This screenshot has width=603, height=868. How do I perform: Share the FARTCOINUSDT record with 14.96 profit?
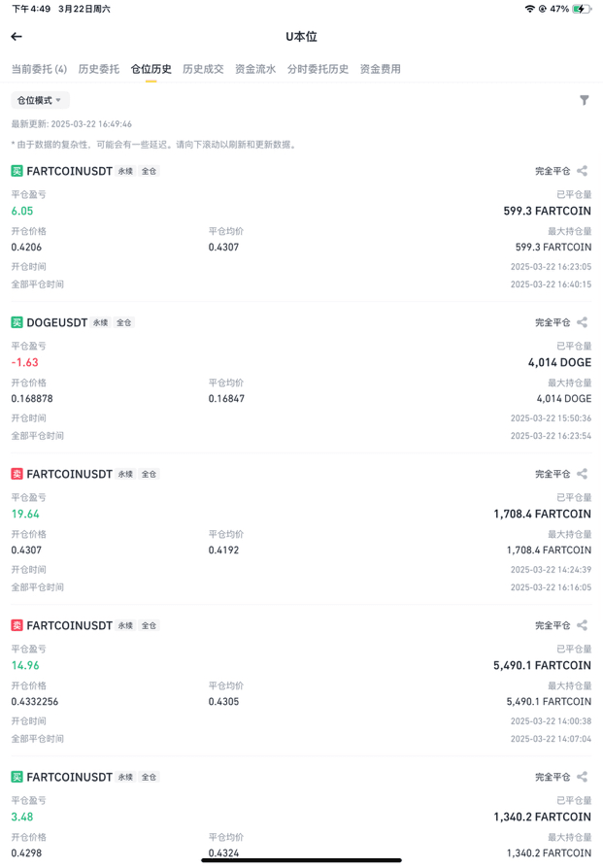click(582, 625)
